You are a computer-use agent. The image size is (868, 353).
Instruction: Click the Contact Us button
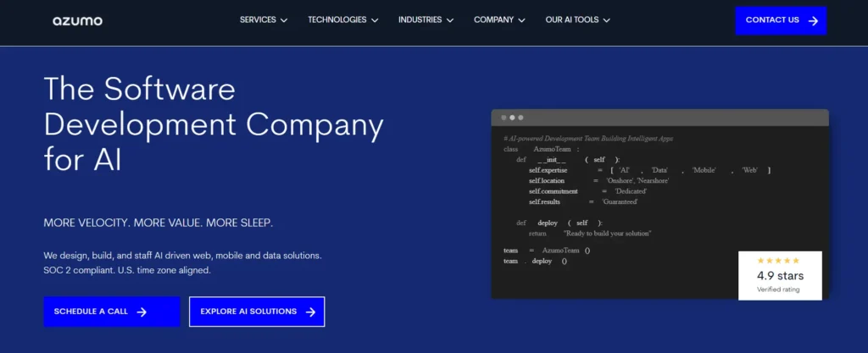pyautogui.click(x=781, y=20)
